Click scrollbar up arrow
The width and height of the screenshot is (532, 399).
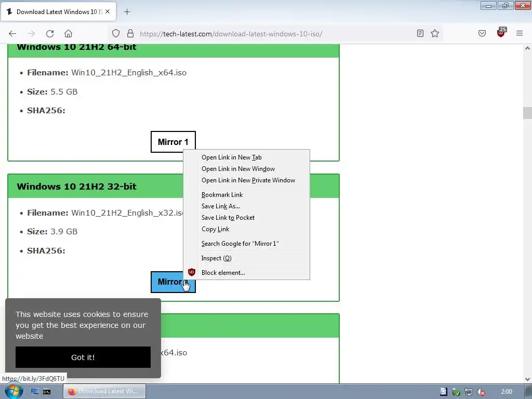coord(527,48)
